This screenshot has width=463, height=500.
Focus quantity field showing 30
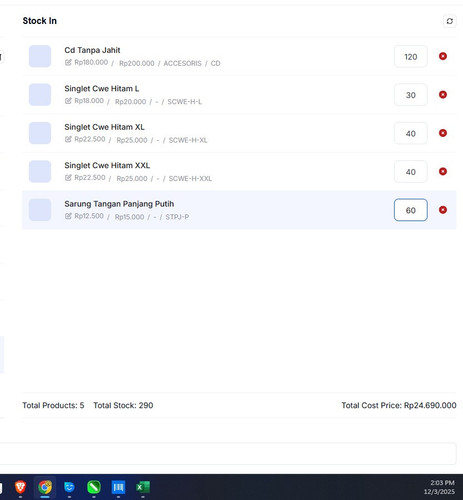(411, 95)
